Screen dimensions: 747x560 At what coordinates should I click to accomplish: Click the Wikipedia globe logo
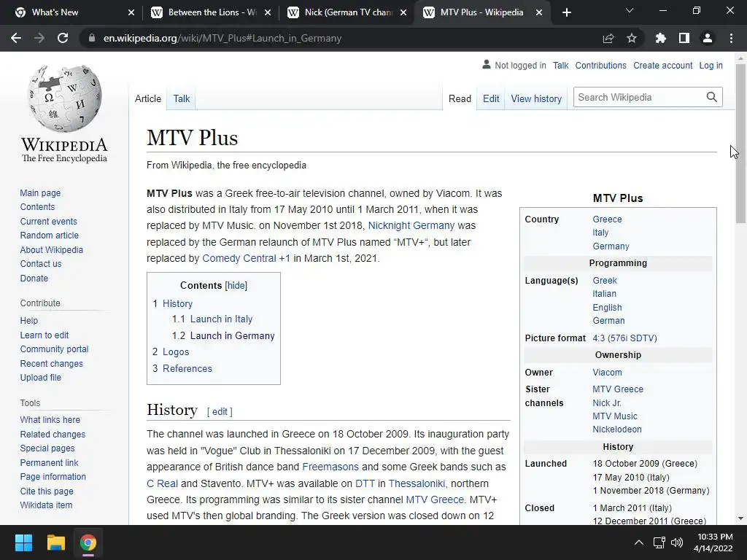point(64,98)
